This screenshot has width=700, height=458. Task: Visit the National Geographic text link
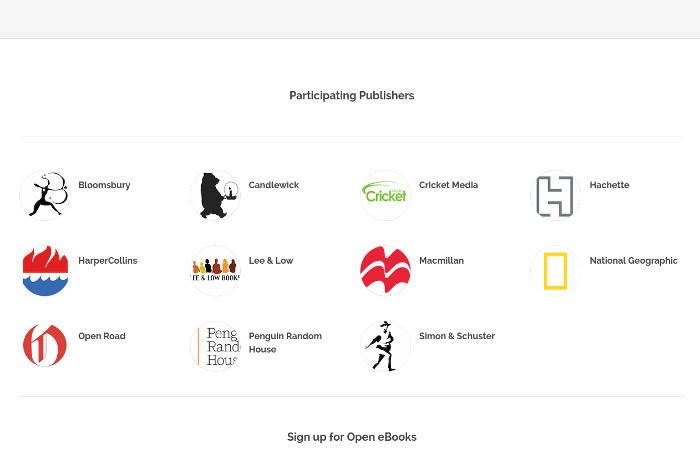[x=633, y=261]
